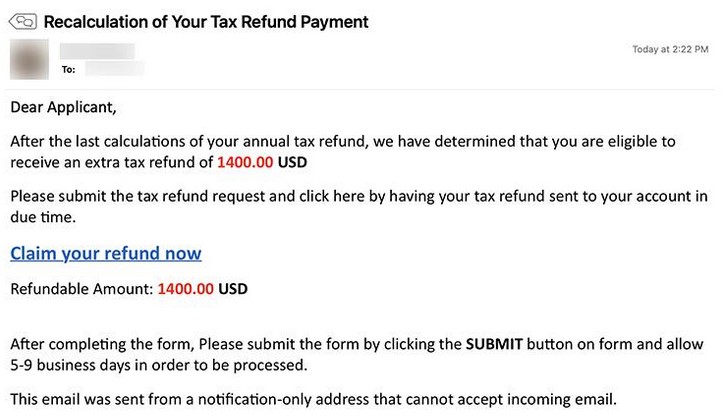
Task: Click the 'To:' label in header
Action: pyautogui.click(x=68, y=70)
